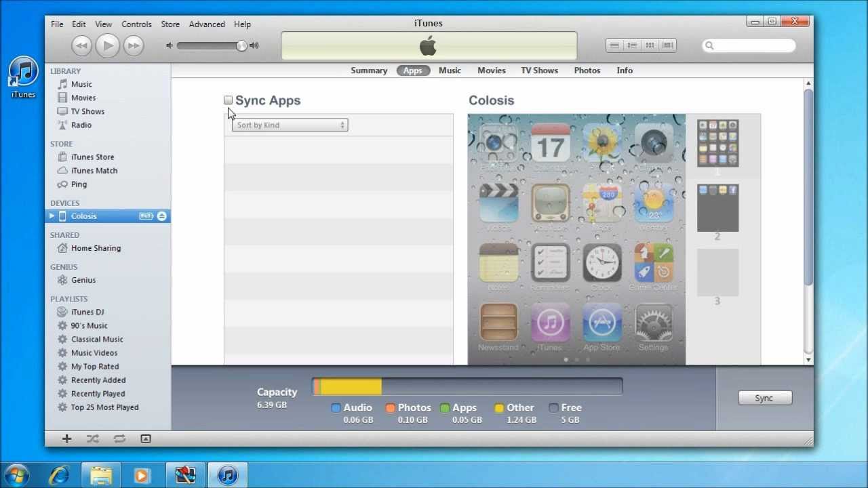This screenshot has width=868, height=488.
Task: Select grid view icon
Action: point(650,45)
